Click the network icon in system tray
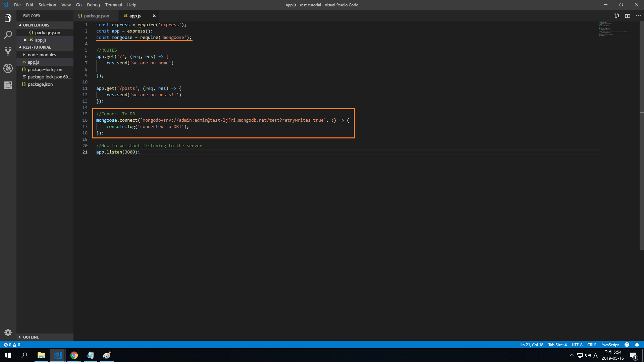The image size is (644, 362). (580, 355)
